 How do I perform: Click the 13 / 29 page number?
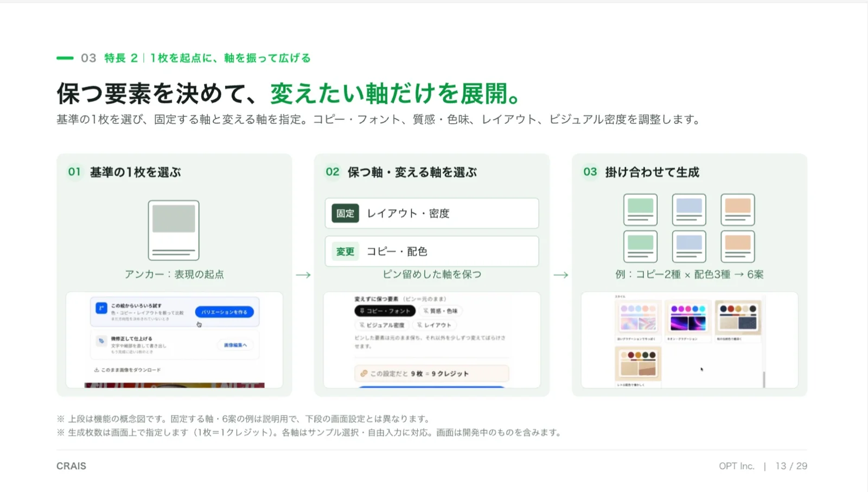click(x=791, y=466)
